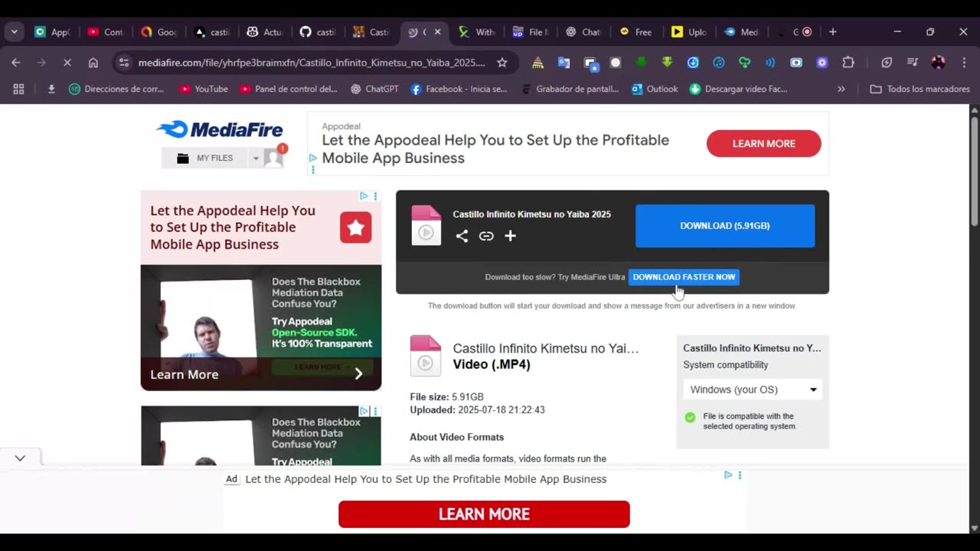Show more bookmarks with double chevron

pyautogui.click(x=841, y=89)
